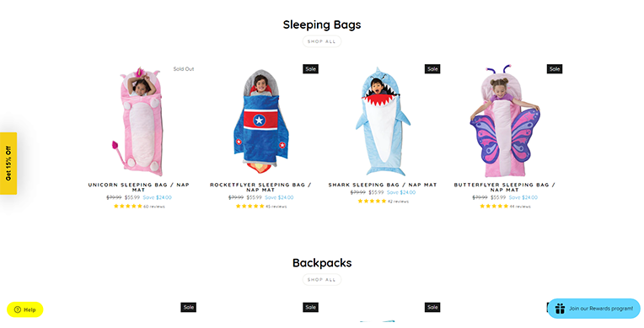Click the Butterflyer sleeping bag 44 reviews stars
This screenshot has height=328, width=644.
[494, 207]
